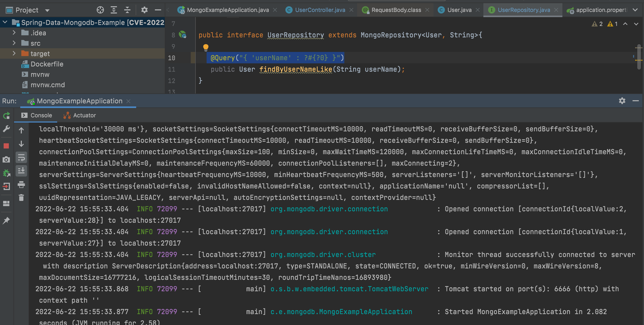
Task: Click the camera thread dump icon
Action: point(6,159)
